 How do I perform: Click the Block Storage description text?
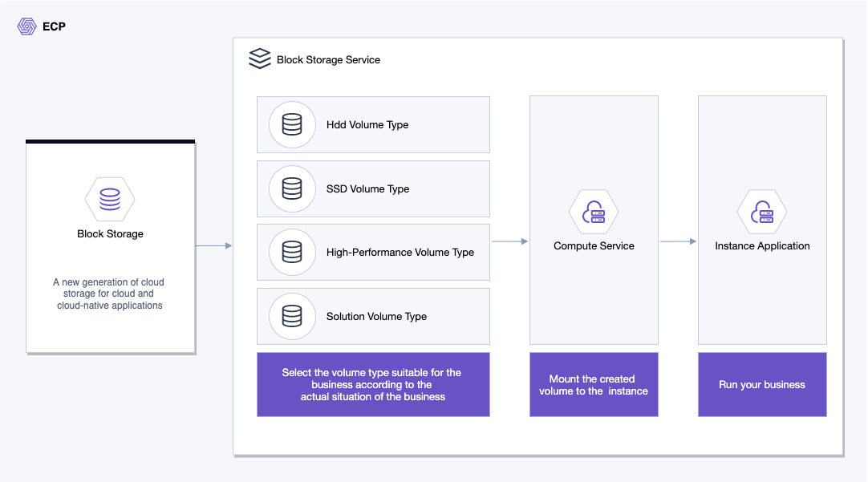point(110,294)
